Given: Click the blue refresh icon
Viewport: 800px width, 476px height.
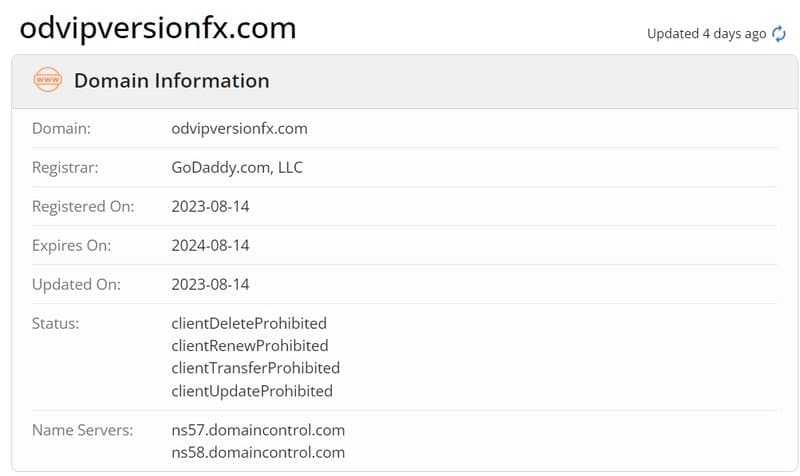Looking at the screenshot, I should coord(779,34).
